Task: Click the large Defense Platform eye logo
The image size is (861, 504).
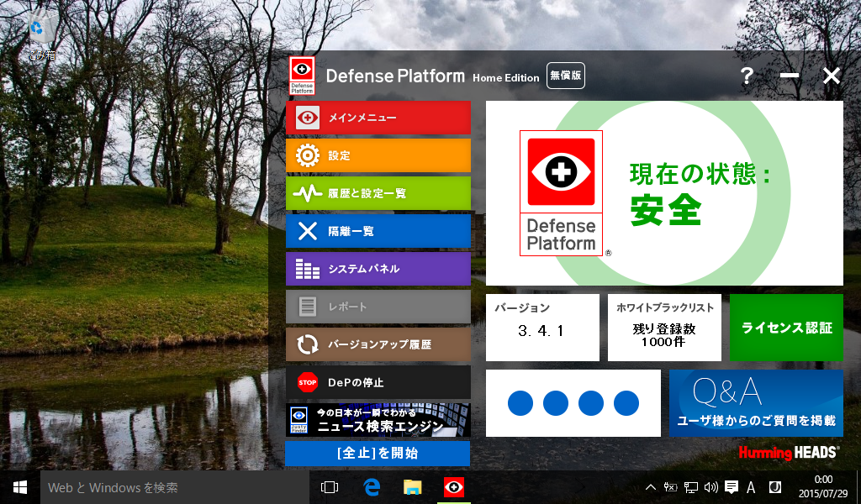Action: tap(561, 193)
